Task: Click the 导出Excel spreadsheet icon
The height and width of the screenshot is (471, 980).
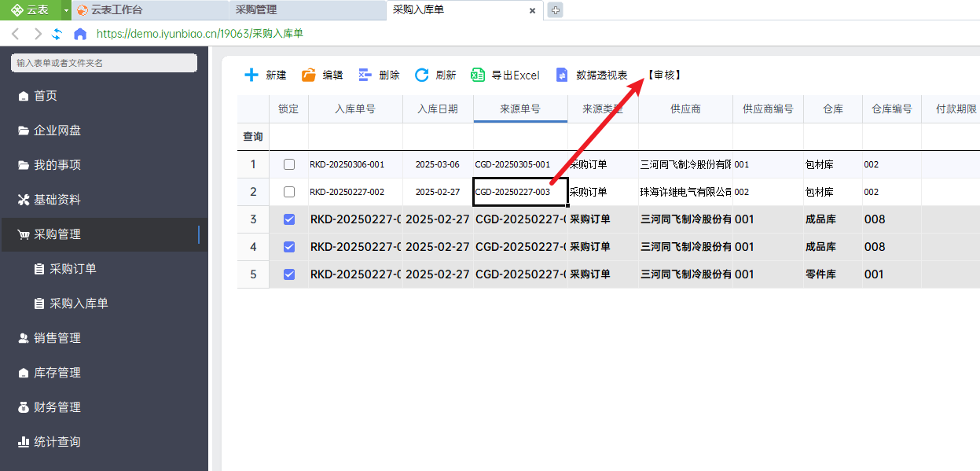Action: coord(478,75)
